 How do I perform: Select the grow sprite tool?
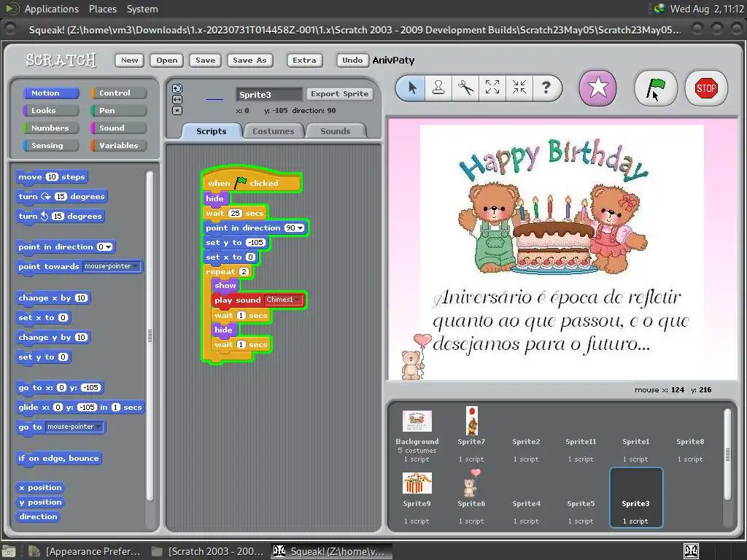[x=492, y=87]
